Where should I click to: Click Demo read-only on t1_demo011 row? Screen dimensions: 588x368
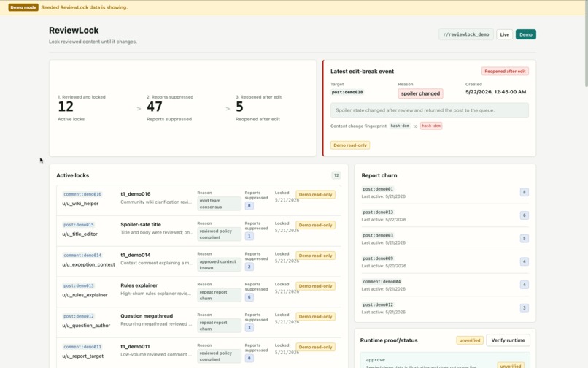pos(315,347)
